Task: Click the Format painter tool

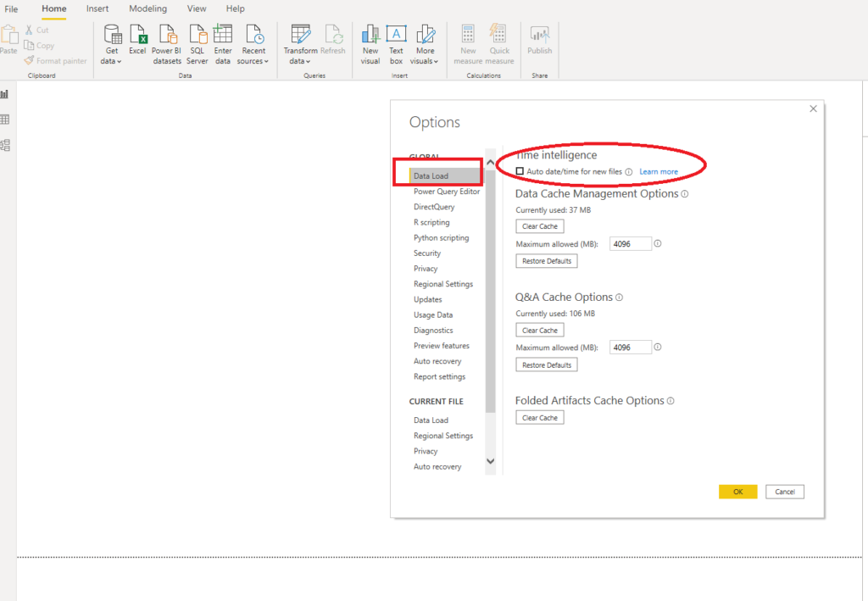Action: 55,61
